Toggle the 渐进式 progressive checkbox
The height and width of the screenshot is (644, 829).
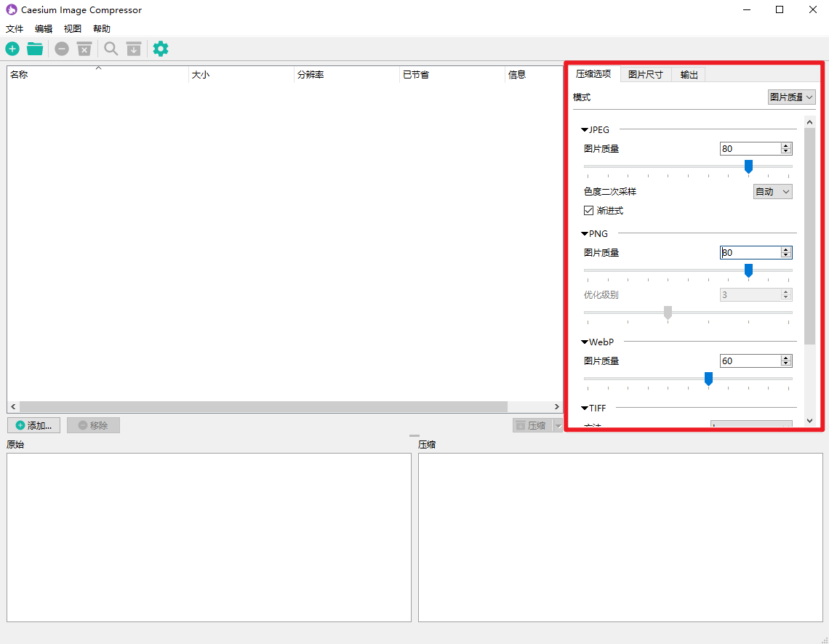(x=589, y=211)
